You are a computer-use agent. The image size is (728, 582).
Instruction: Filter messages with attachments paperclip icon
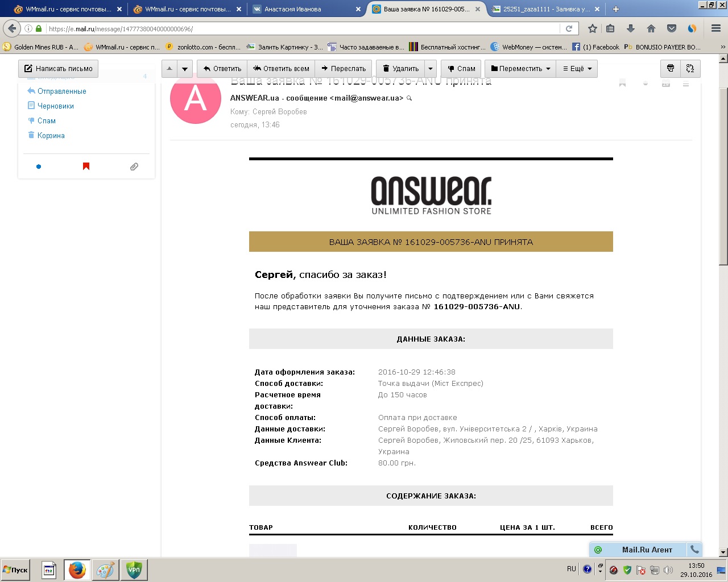point(134,167)
